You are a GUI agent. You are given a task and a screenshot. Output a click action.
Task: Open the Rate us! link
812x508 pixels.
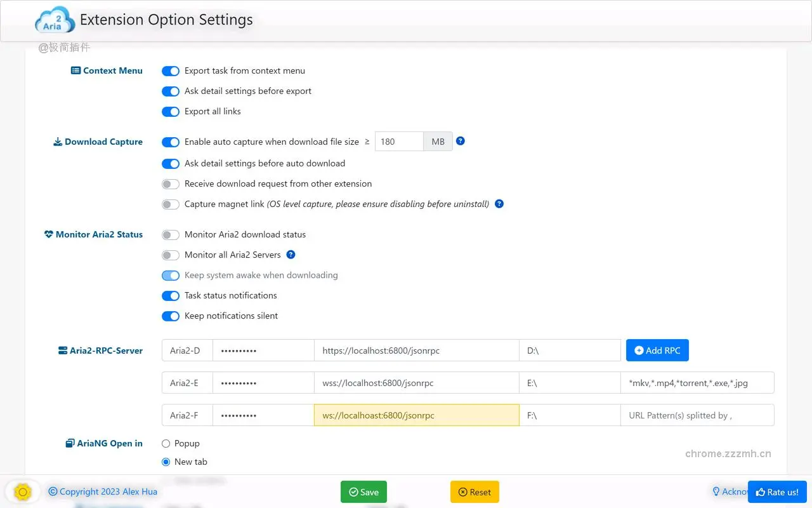[x=777, y=491]
